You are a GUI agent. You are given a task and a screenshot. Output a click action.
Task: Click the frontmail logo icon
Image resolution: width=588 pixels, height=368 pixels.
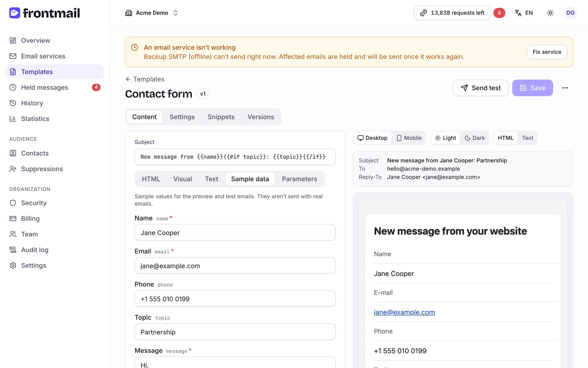14,13
